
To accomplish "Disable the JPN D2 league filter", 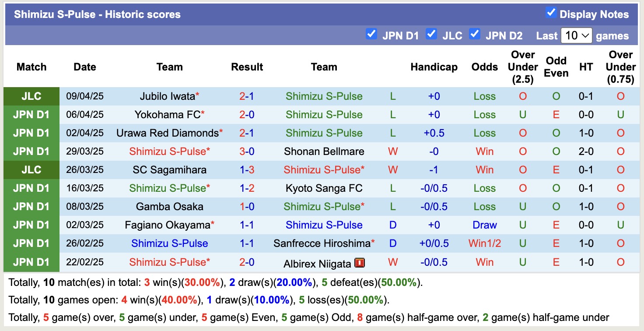I will [x=474, y=34].
